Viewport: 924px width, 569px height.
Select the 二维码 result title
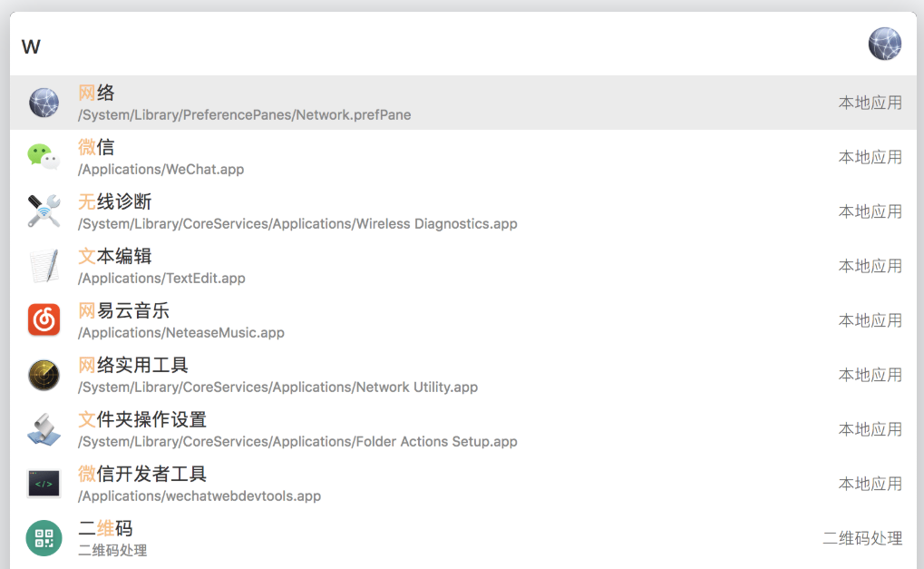tap(105, 528)
